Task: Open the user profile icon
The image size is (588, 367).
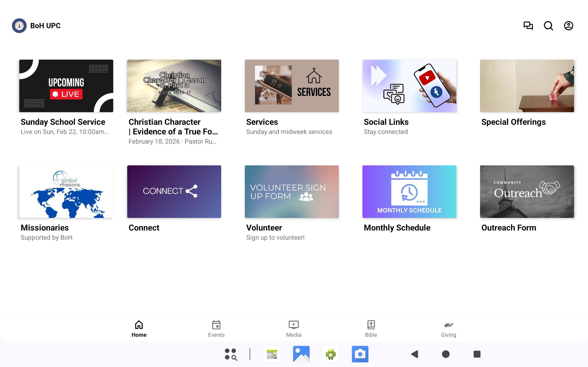Action: [568, 25]
